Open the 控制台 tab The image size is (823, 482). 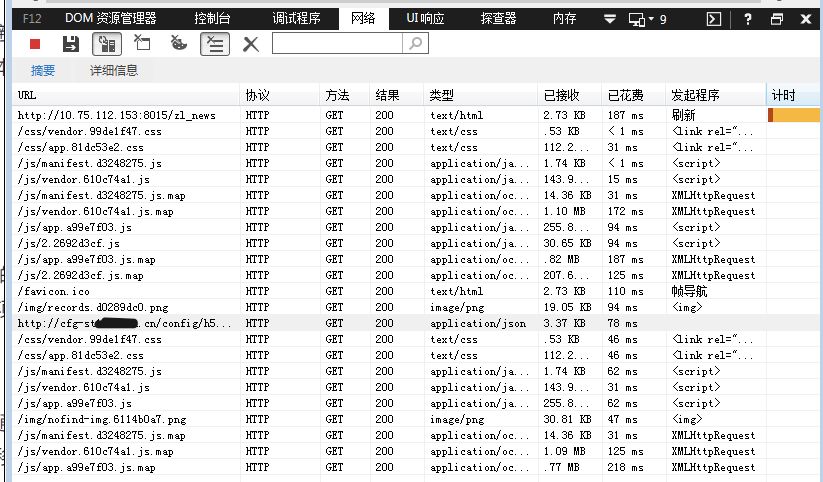[212, 18]
